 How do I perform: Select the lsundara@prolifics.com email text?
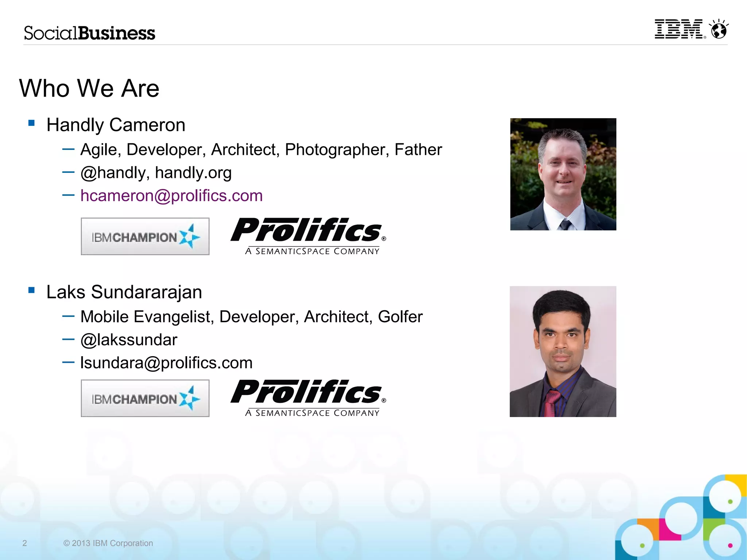tap(166, 363)
